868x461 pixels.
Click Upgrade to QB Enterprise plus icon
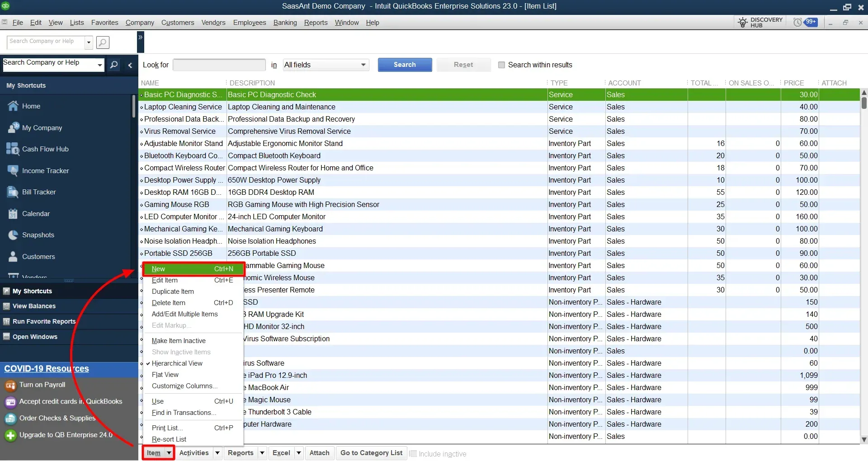(x=10, y=435)
